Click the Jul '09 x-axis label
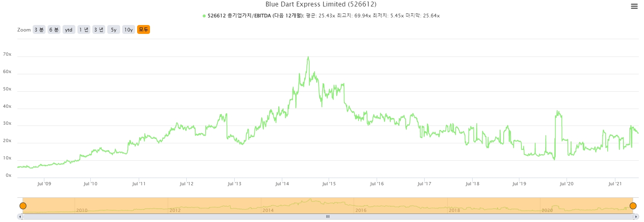This screenshot has height=222, width=644. [44, 184]
